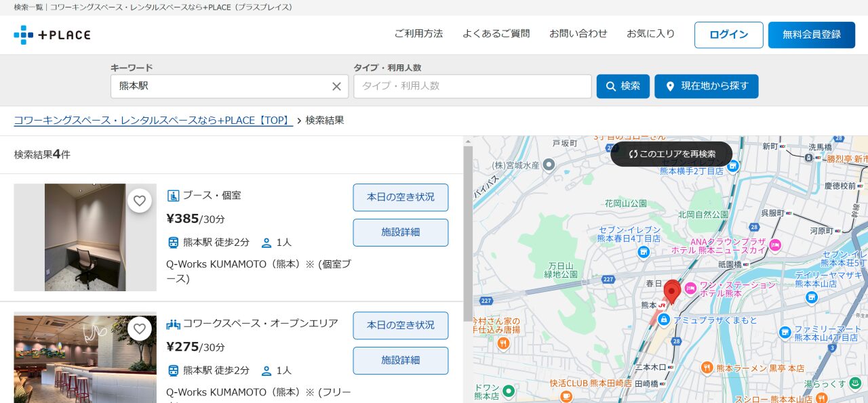The height and width of the screenshot is (403, 868).
Task: Click the ワン・ステーションホテル熊本 hotel marker
Action: [691, 289]
